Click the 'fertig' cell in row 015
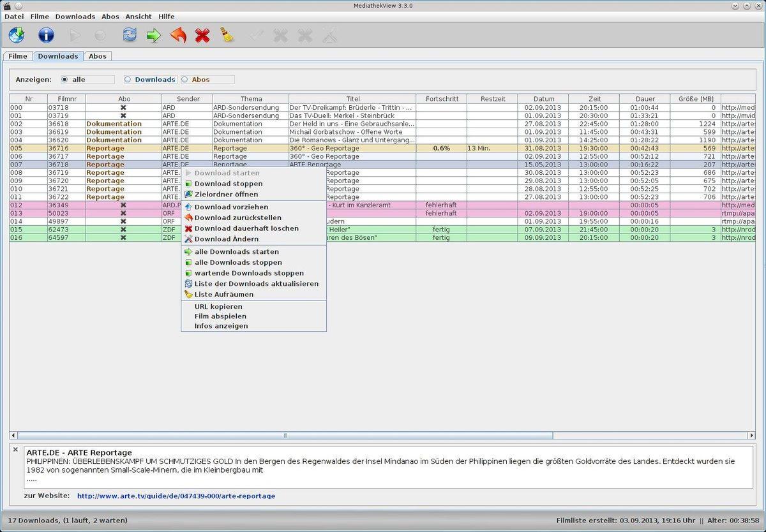The height and width of the screenshot is (532, 766). (442, 229)
